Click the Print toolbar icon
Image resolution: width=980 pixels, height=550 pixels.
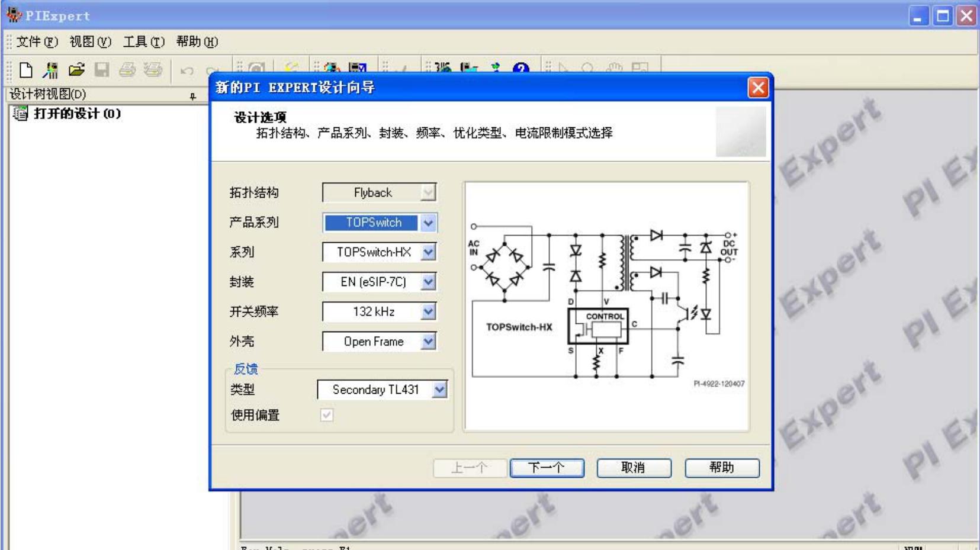point(127,70)
